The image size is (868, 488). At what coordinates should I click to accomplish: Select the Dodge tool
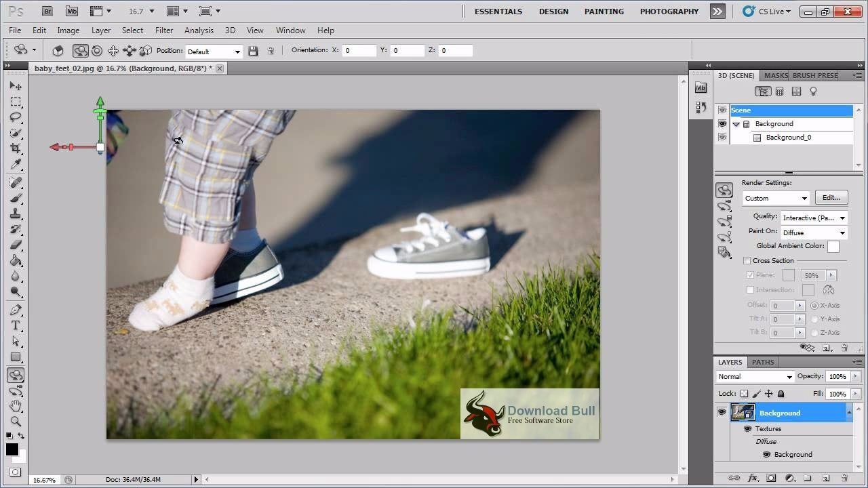[x=16, y=291]
